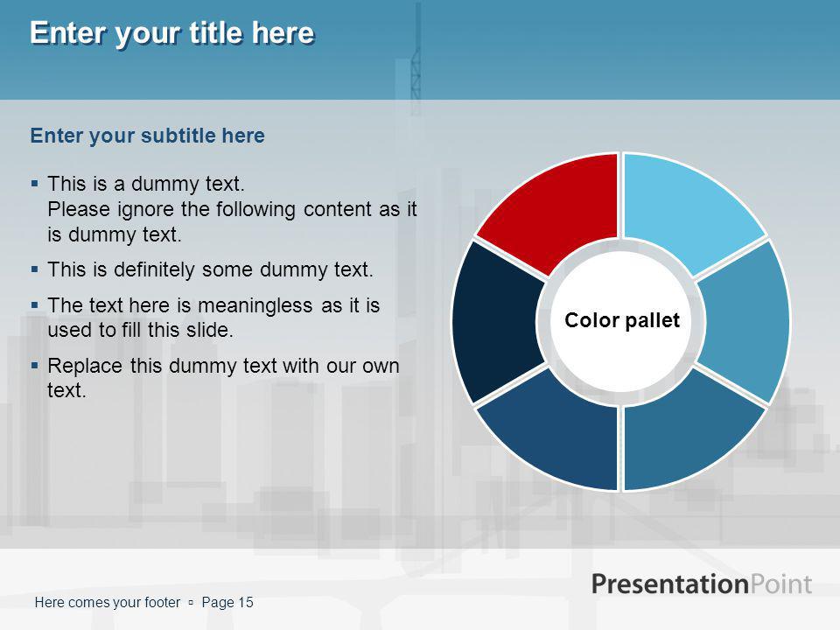Click the white center circle of the chart
The width and height of the screenshot is (840, 630).
point(621,321)
